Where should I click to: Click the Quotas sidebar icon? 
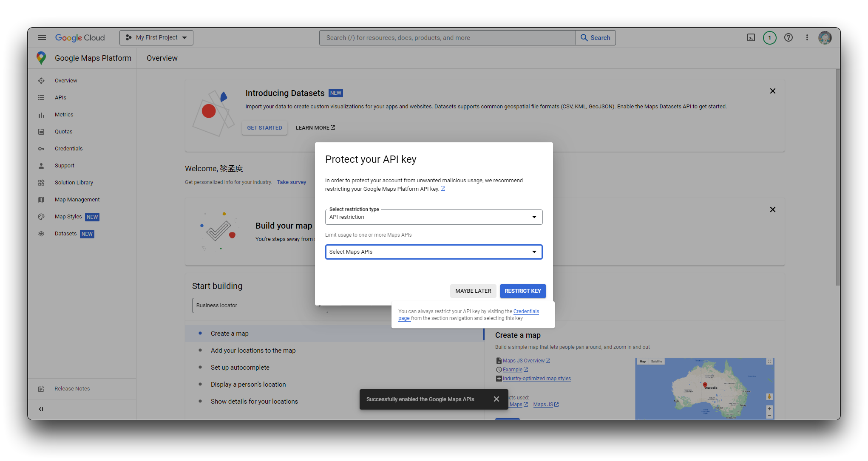click(x=41, y=132)
